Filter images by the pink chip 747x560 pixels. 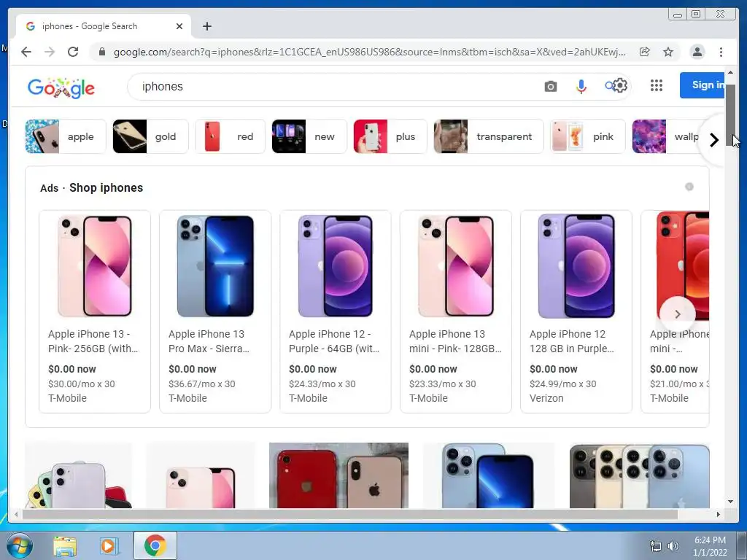click(x=588, y=136)
